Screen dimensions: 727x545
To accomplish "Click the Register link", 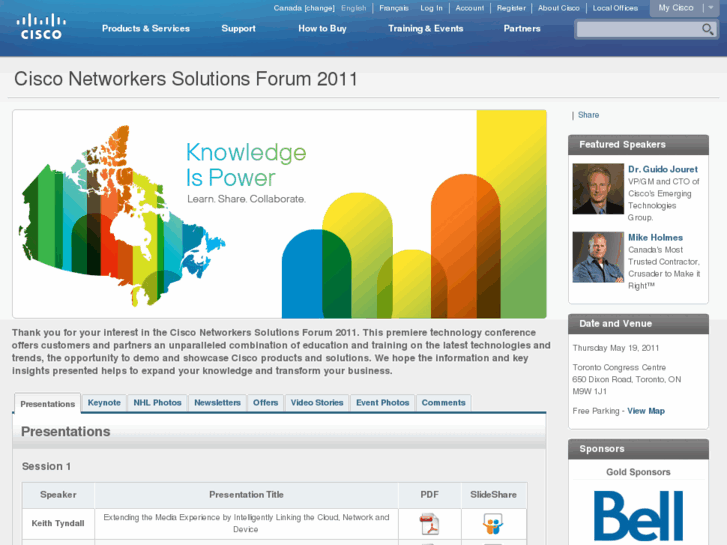I will (511, 8).
